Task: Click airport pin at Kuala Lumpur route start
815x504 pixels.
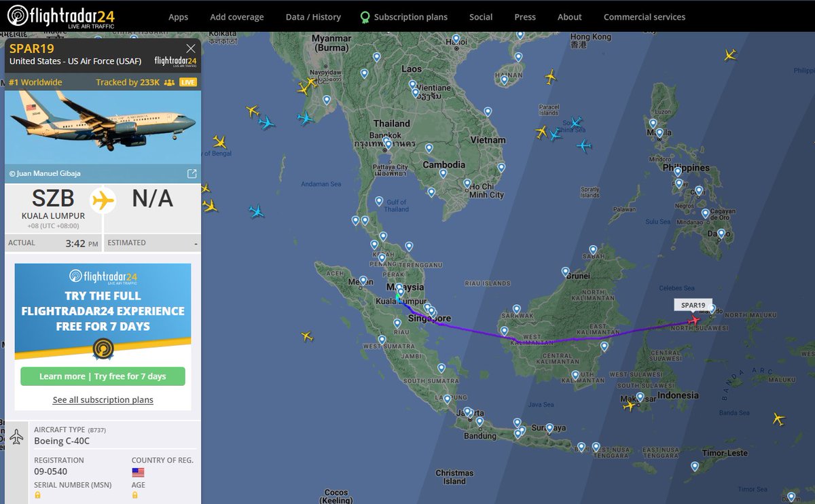Action: [x=401, y=293]
